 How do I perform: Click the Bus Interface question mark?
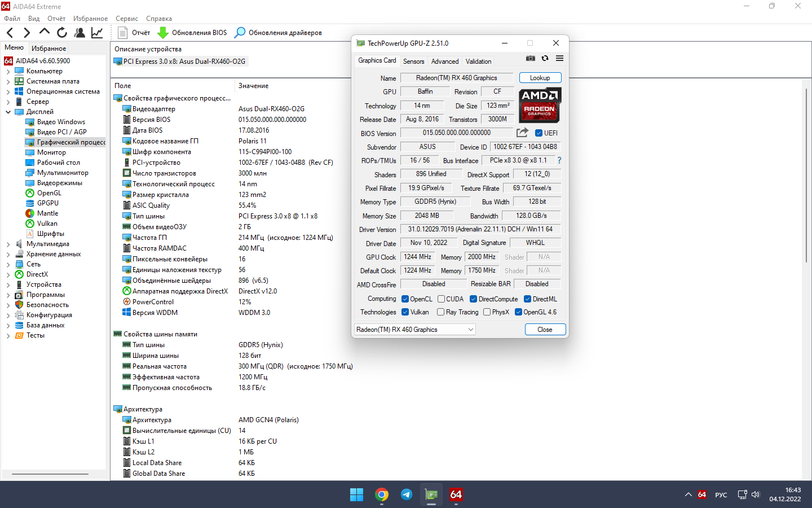[559, 160]
